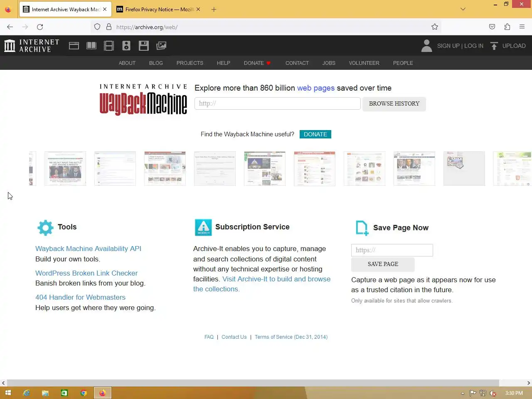This screenshot has height=399, width=532.
Task: Open the Extensions puzzle icon
Action: [507, 27]
